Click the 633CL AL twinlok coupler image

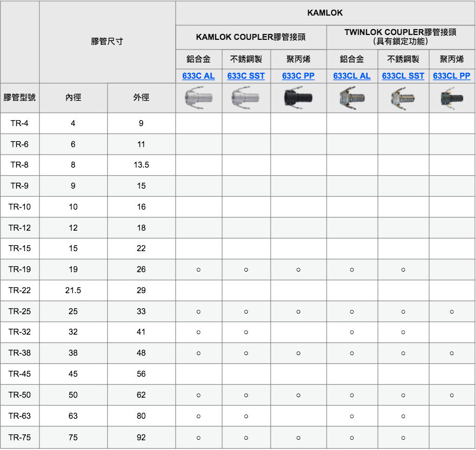tap(351, 98)
